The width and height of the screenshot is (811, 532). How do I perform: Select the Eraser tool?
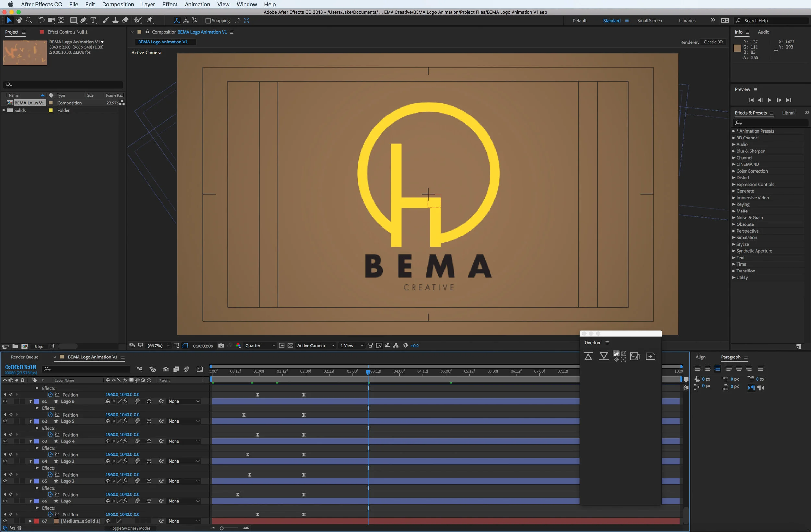[126, 20]
